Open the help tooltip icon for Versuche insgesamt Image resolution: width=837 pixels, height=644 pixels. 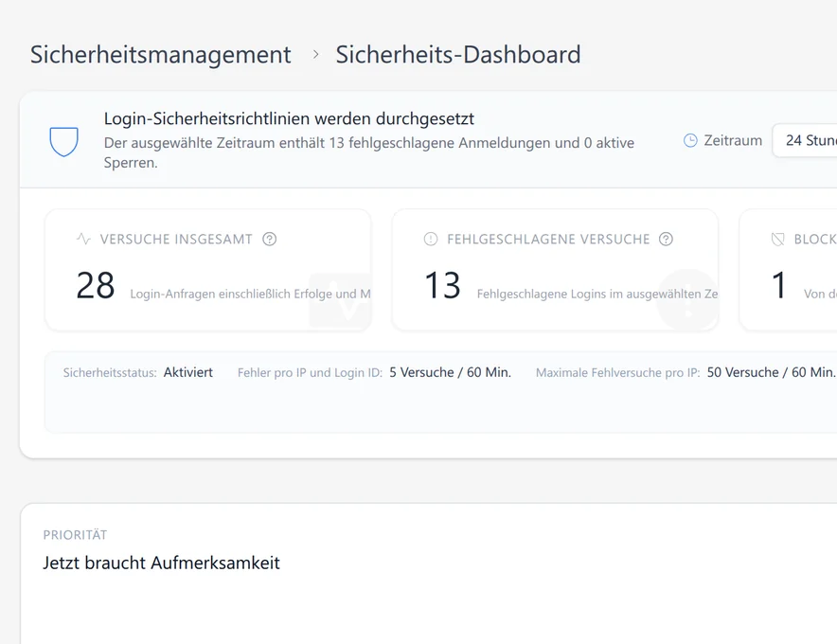pyautogui.click(x=270, y=239)
